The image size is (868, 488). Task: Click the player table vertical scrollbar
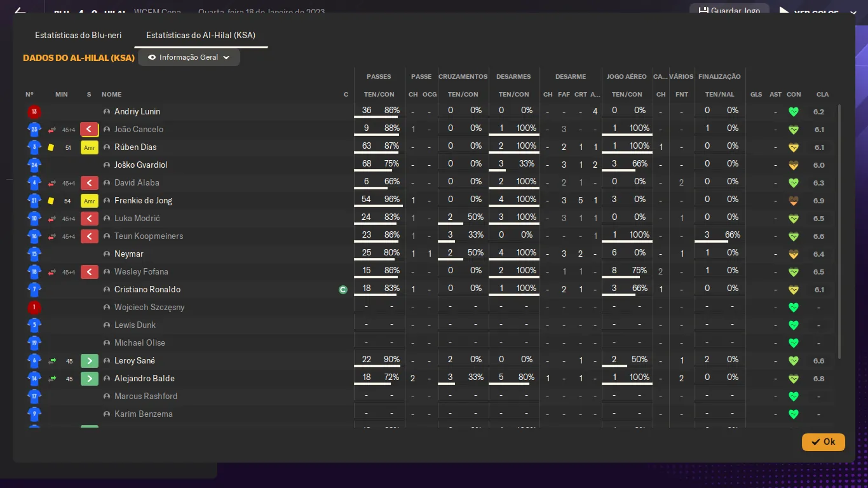(x=839, y=231)
